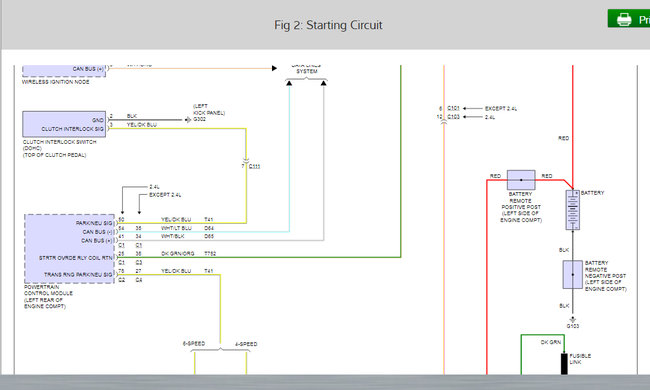Open the C101 connector link
This screenshot has width=650, height=390.
453,108
